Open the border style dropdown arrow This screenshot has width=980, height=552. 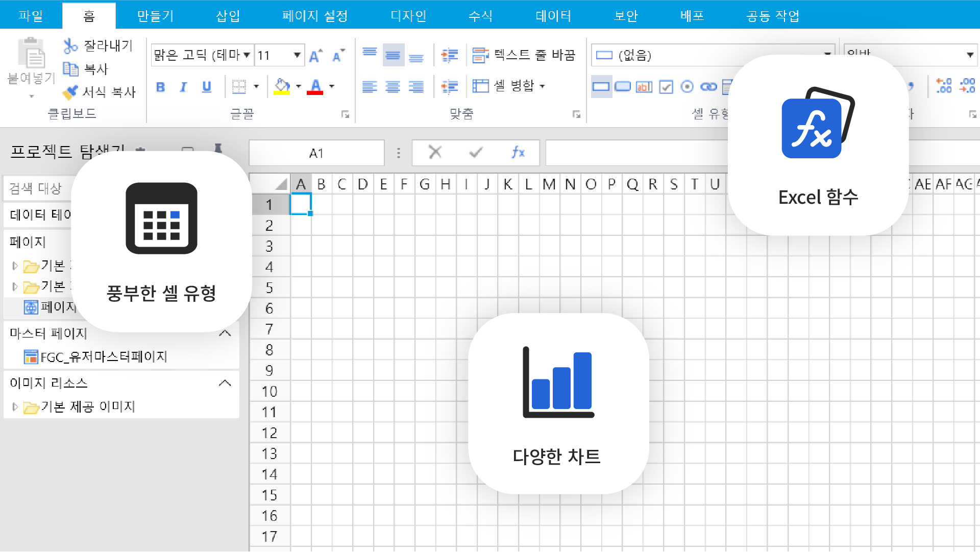click(256, 86)
